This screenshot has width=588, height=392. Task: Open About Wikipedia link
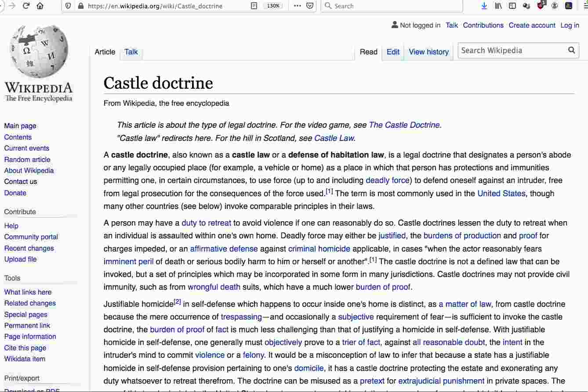point(29,170)
